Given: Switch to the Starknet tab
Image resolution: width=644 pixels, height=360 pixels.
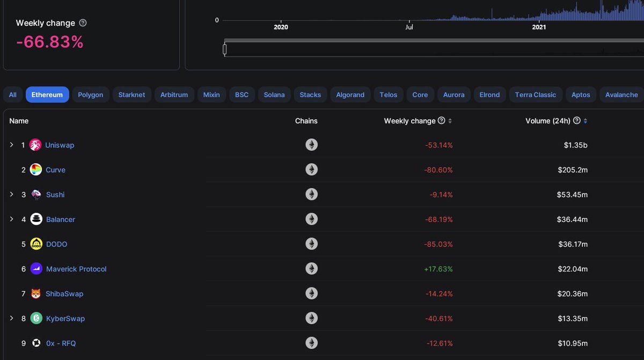Looking at the screenshot, I should click(x=132, y=95).
